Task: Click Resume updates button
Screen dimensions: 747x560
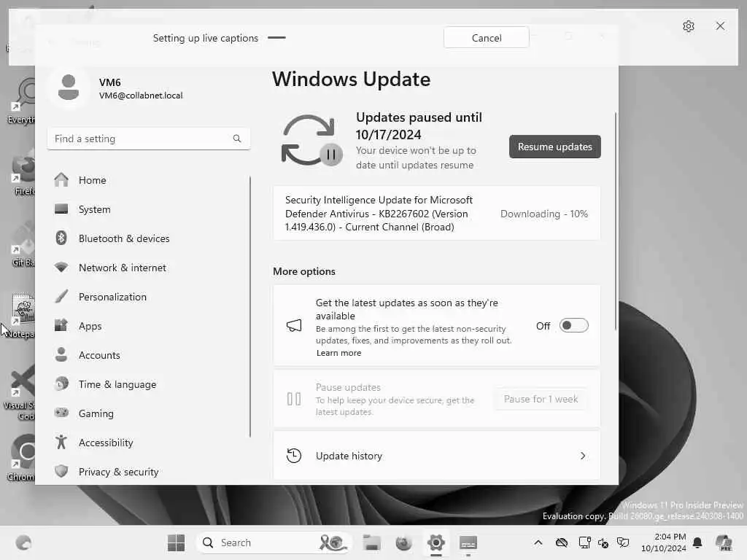Action: click(554, 147)
